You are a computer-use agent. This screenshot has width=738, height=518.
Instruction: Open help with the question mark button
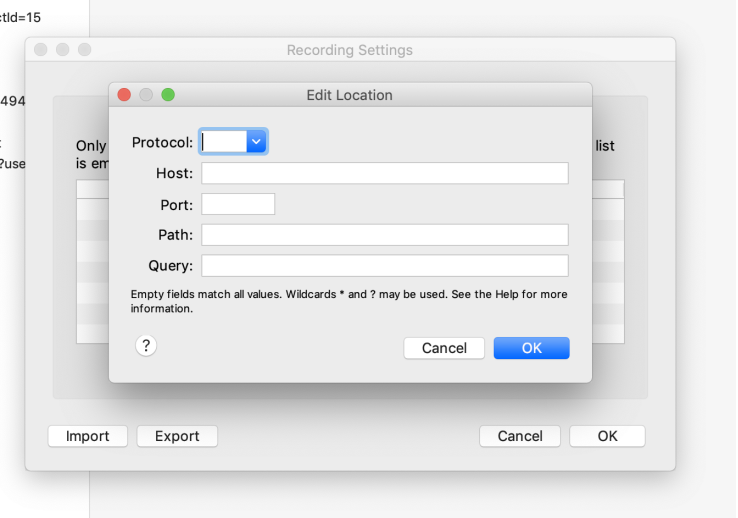click(146, 346)
